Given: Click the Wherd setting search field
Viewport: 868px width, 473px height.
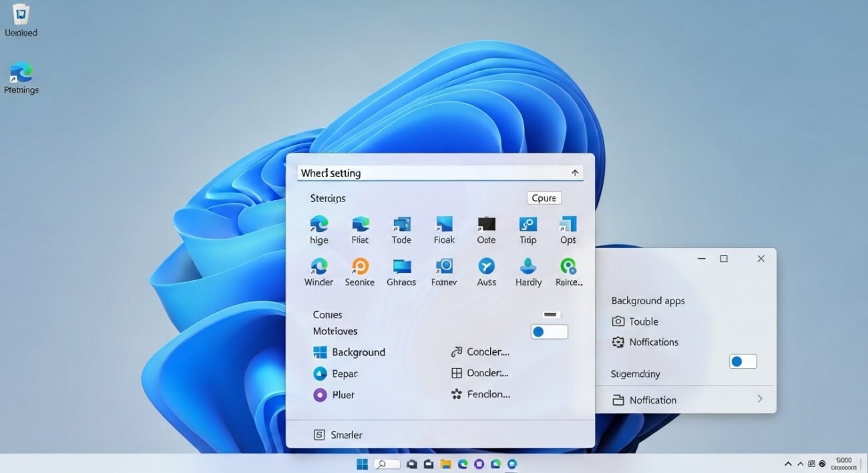Looking at the screenshot, I should 431,173.
